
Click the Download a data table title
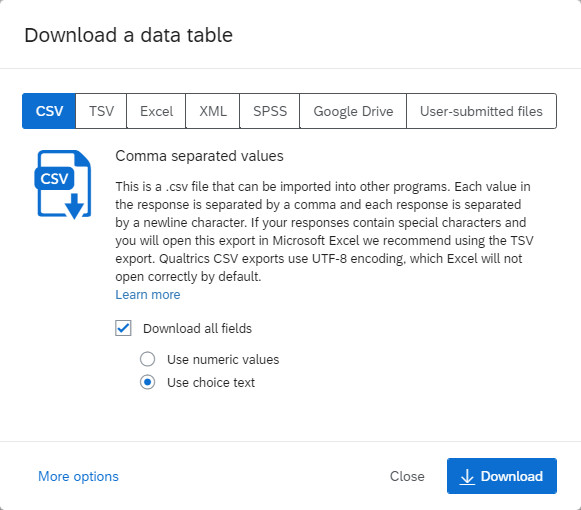(x=129, y=35)
